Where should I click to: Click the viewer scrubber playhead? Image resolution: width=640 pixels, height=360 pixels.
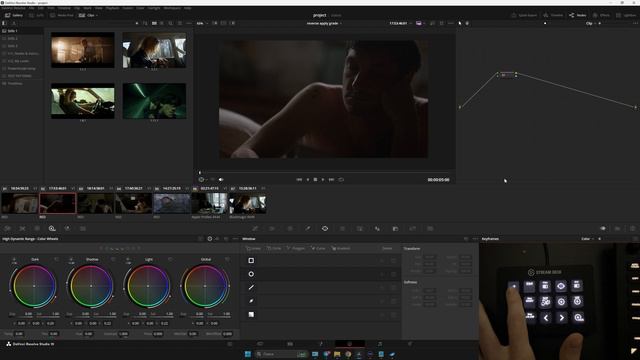click(x=200, y=172)
